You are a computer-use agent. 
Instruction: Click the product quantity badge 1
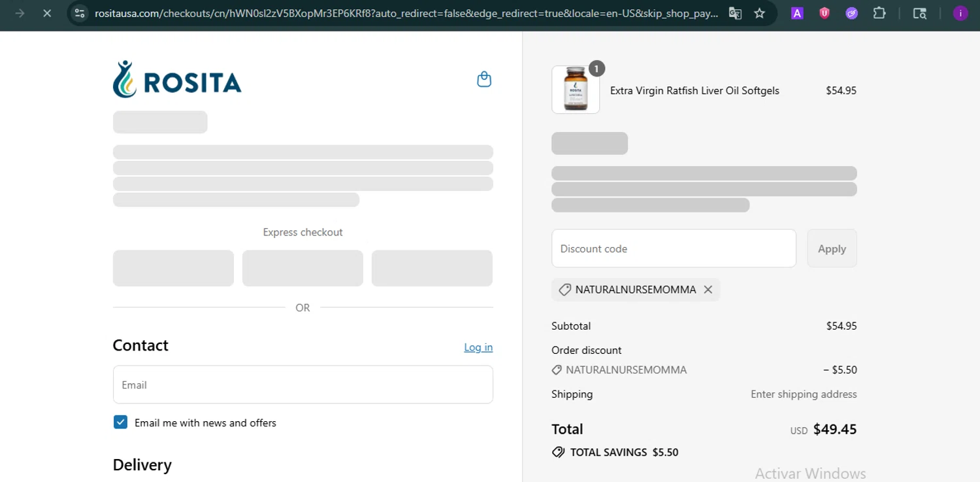point(596,68)
